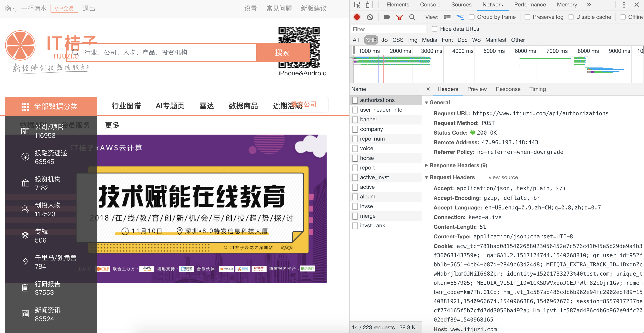644x333 pixels.
Task: Enable Preserve log checkbox
Action: (527, 17)
